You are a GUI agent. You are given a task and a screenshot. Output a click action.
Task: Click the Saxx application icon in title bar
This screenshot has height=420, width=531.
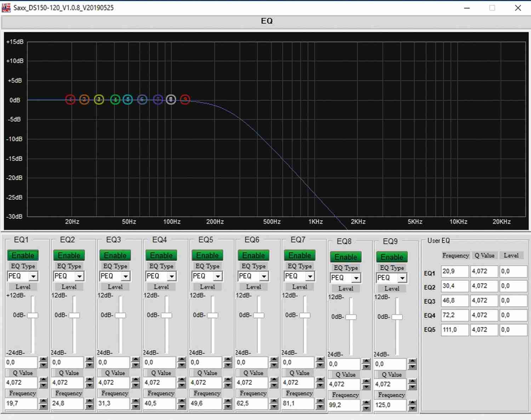[6, 8]
